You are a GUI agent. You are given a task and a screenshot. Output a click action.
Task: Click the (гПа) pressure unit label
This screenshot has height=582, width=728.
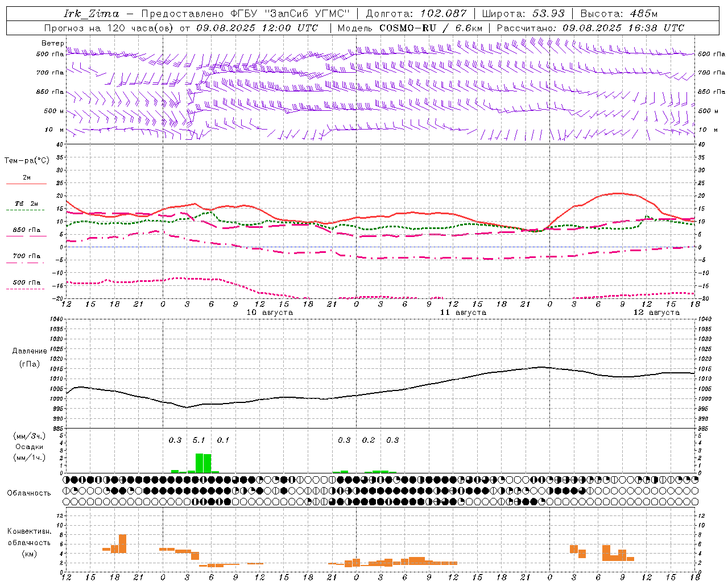tap(30, 364)
